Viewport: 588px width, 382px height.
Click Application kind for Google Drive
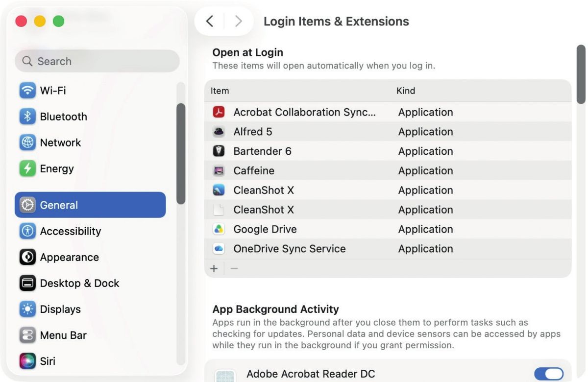click(426, 229)
